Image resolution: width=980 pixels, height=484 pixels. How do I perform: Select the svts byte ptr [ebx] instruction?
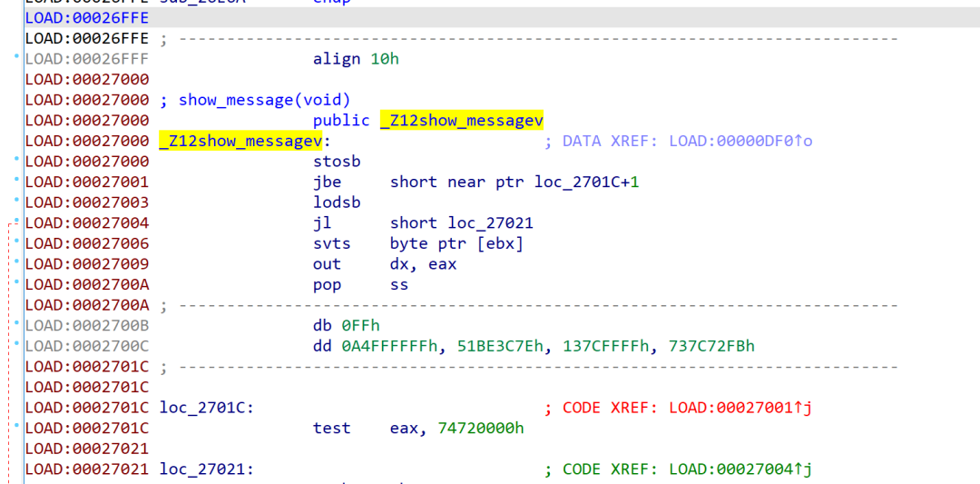pos(418,244)
